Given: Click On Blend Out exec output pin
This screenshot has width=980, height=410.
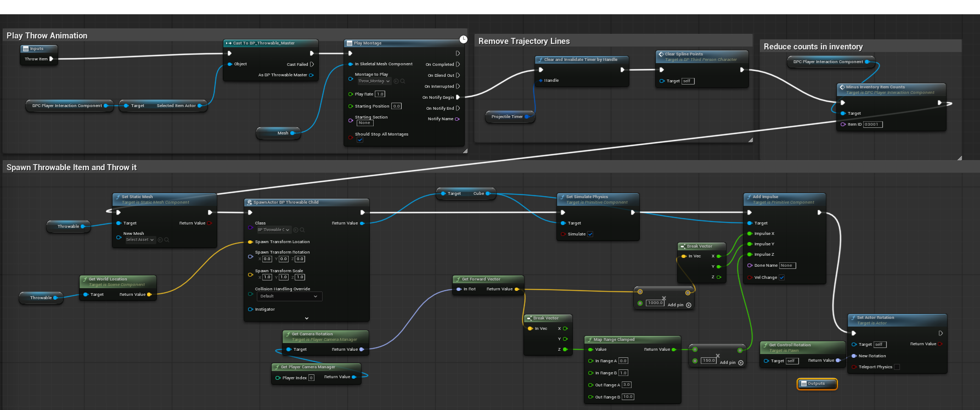Looking at the screenshot, I should click(458, 75).
